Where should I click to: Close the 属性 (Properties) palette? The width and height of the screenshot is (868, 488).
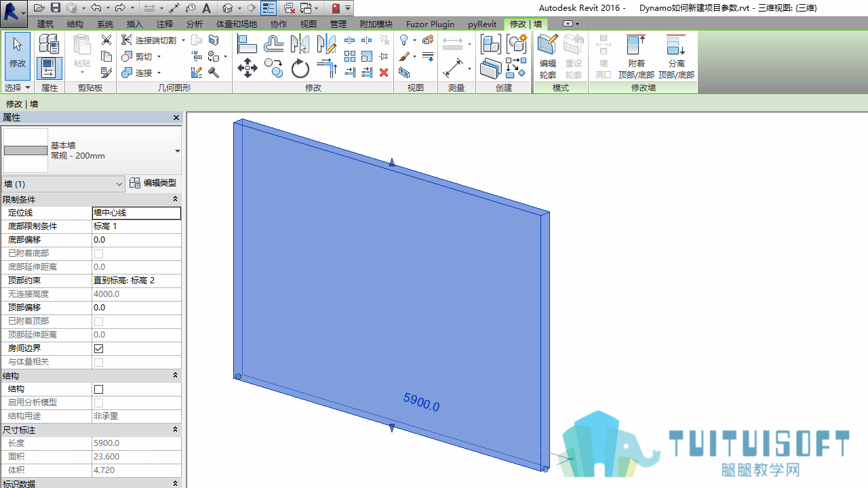tap(176, 118)
